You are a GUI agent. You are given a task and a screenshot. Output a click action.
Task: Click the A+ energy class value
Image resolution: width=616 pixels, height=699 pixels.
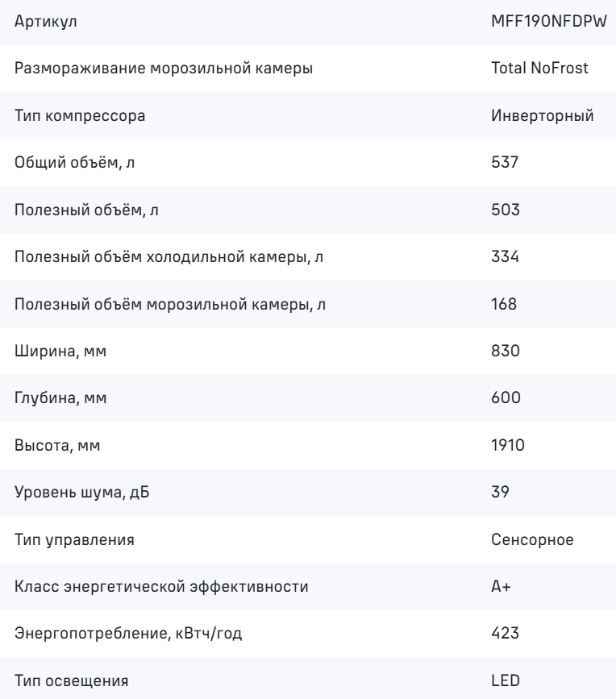coord(501,586)
